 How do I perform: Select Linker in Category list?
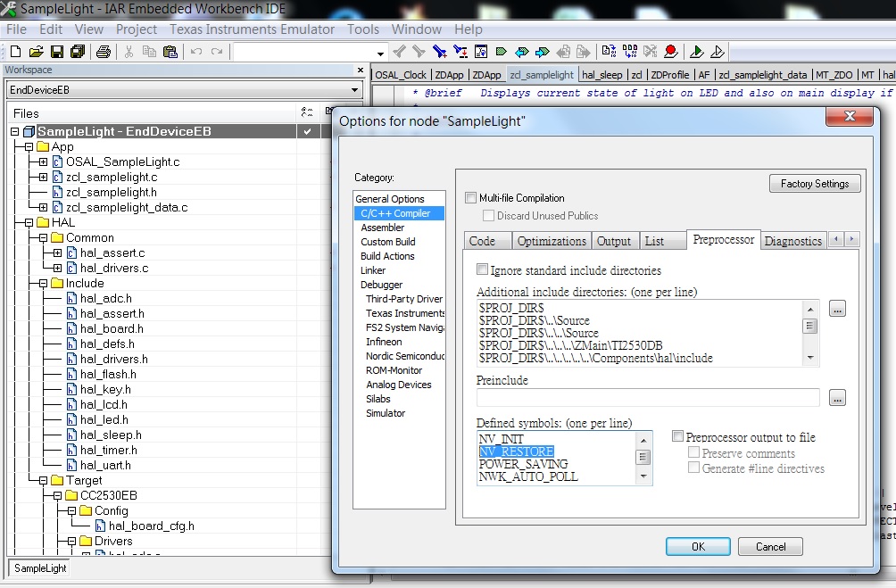pyautogui.click(x=372, y=270)
